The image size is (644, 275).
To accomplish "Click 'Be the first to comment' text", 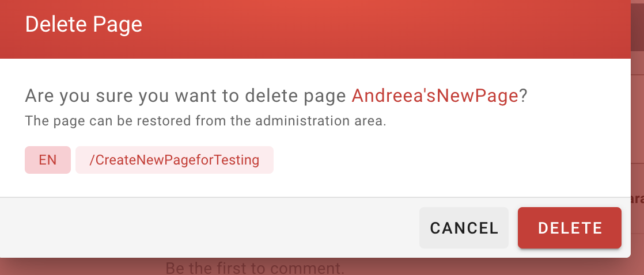I will click(255, 268).
